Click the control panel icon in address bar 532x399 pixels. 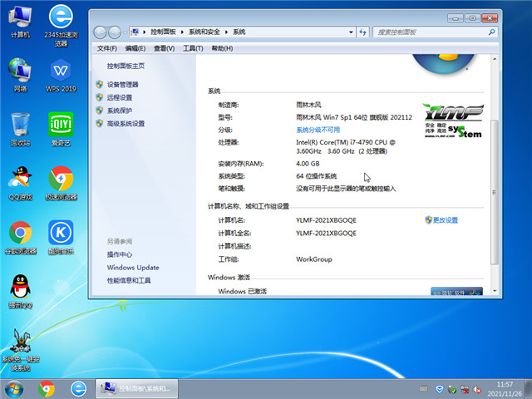[135, 32]
